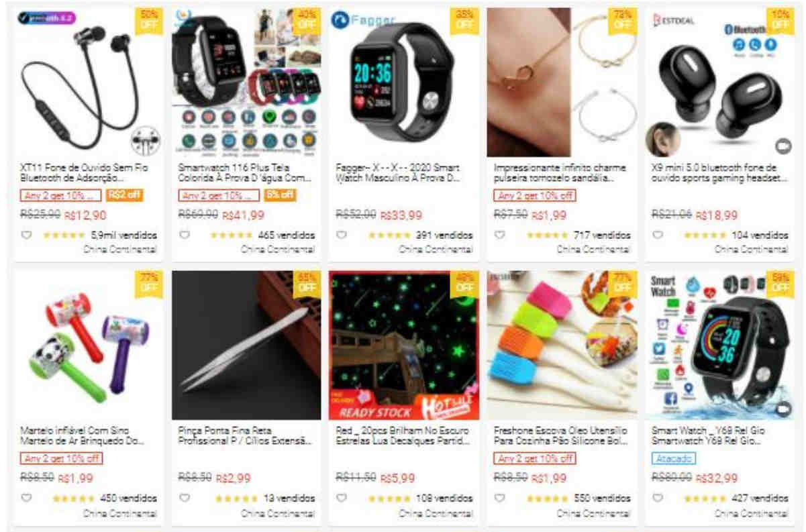
Task: Play video icon on Y68 Smart Watch image
Action: [783, 409]
